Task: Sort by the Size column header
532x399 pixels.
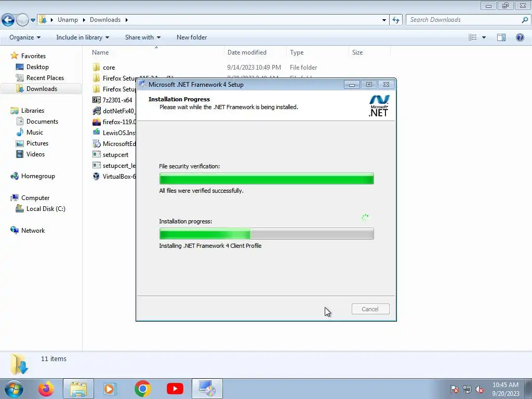Action: (x=357, y=52)
